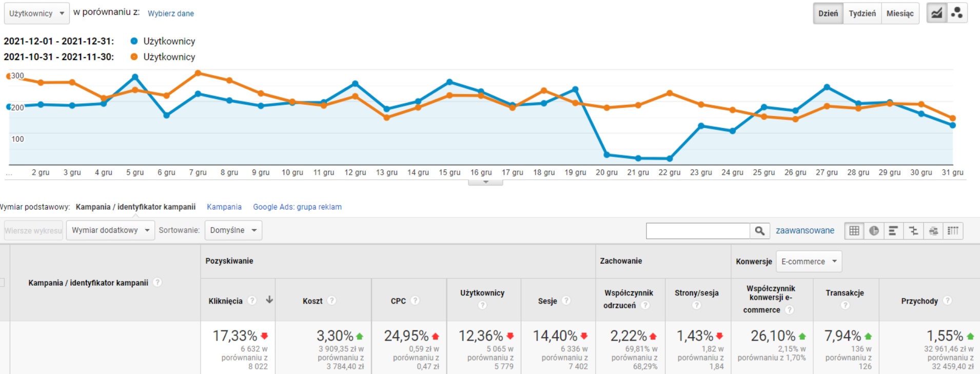
Task: Select the performance bar view icon
Action: (893, 231)
